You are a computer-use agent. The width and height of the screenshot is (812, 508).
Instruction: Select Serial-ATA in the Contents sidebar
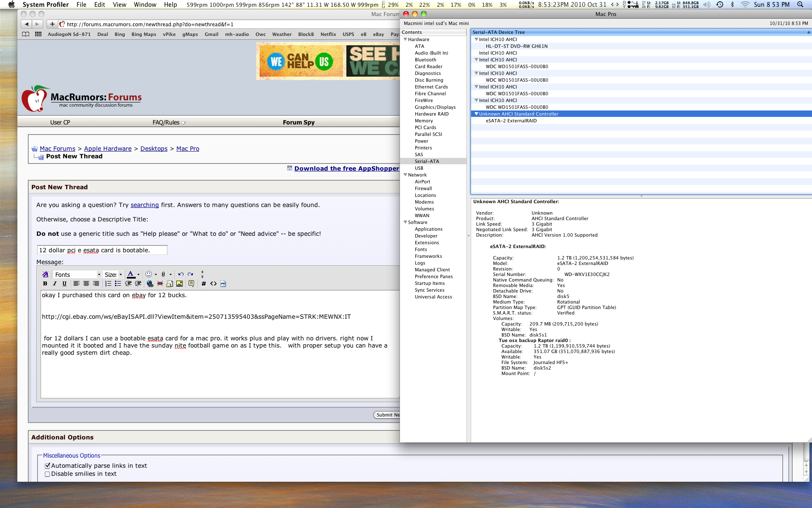point(426,161)
